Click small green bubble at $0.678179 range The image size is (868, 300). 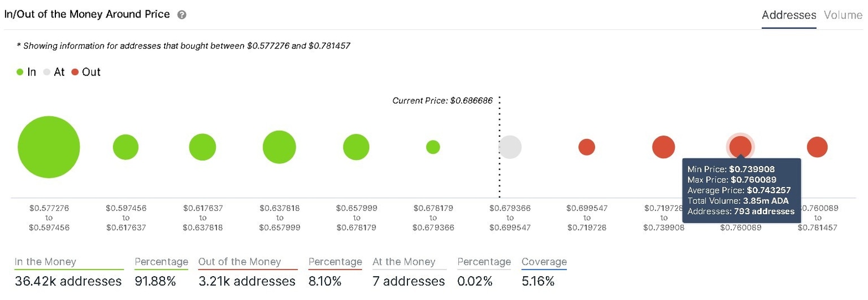(433, 147)
